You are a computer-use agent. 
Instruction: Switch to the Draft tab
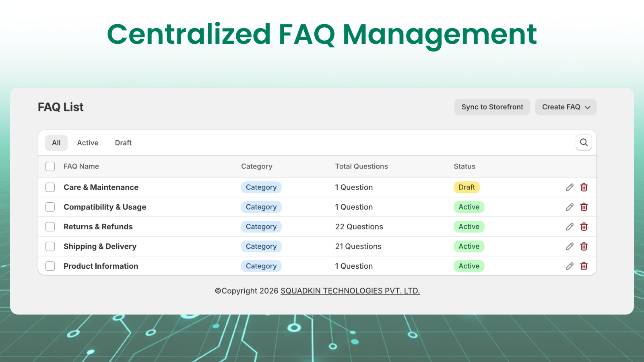pos(123,142)
